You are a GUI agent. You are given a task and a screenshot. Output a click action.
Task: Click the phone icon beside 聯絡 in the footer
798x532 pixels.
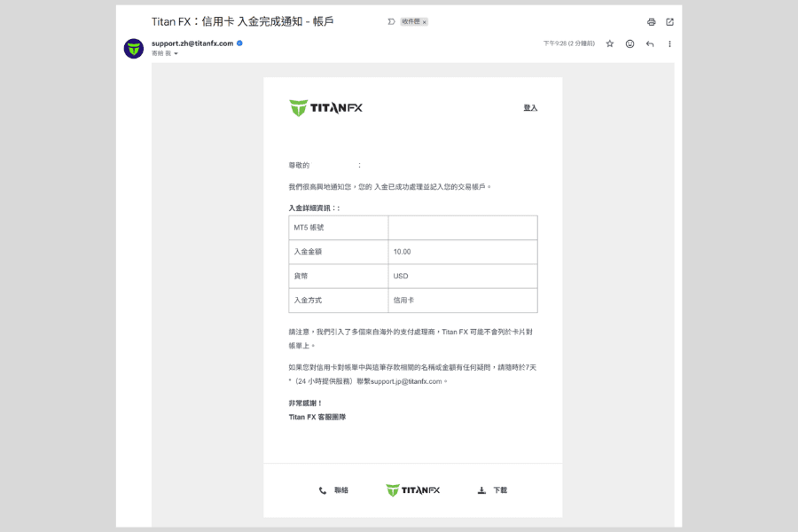point(323,489)
